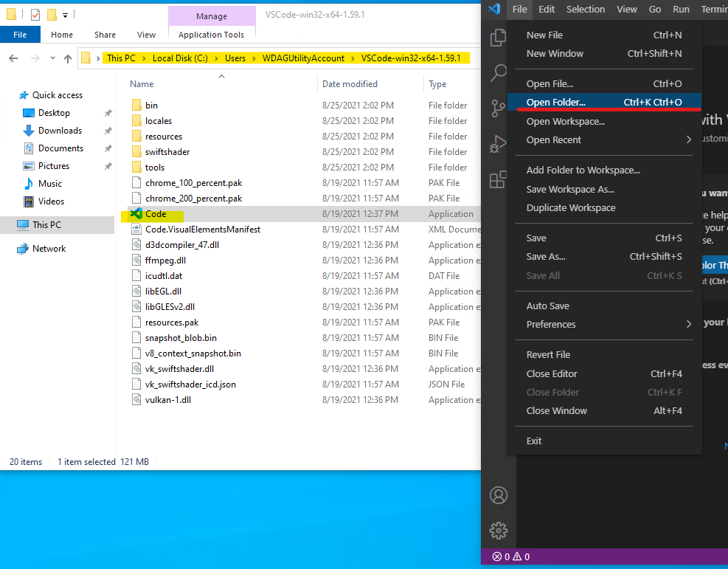The image size is (728, 569).
Task: Click the Up one level arrow
Action: (x=68, y=58)
